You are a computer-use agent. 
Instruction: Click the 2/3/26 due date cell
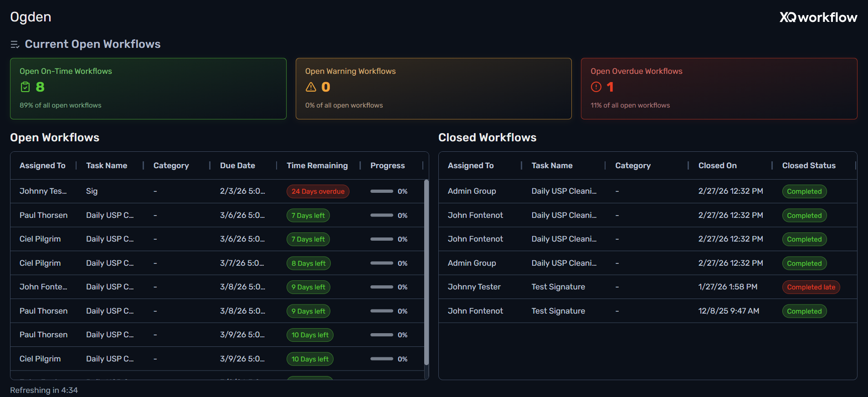tap(242, 191)
